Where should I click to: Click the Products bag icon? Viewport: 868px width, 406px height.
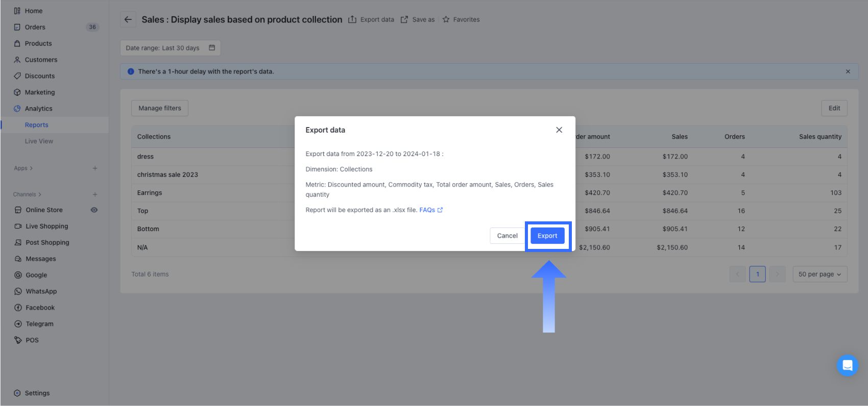(x=17, y=43)
